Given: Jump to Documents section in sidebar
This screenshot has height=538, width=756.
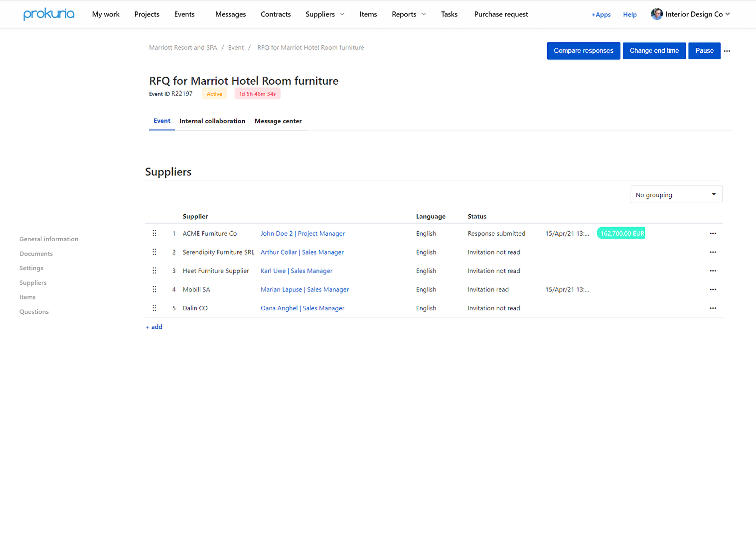Looking at the screenshot, I should point(36,254).
